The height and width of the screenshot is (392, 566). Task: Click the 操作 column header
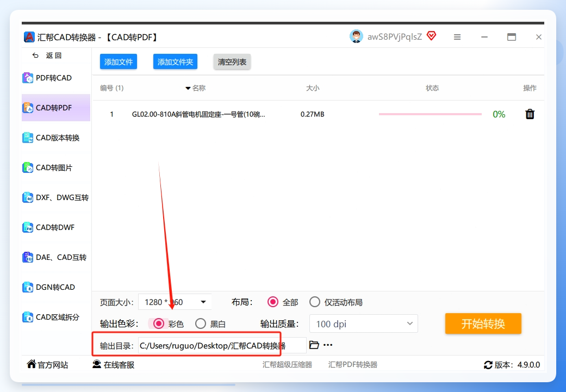coord(530,88)
